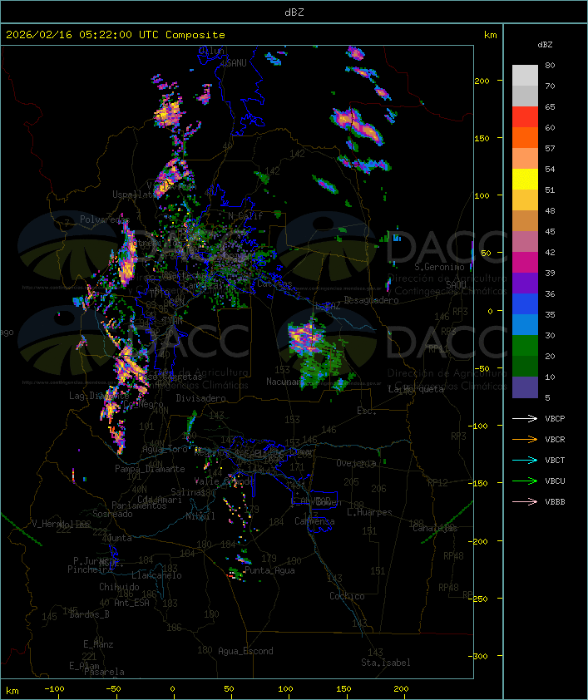Select the green 20-30 dBZ swatch
This screenshot has height=700, width=588.
tap(525, 345)
